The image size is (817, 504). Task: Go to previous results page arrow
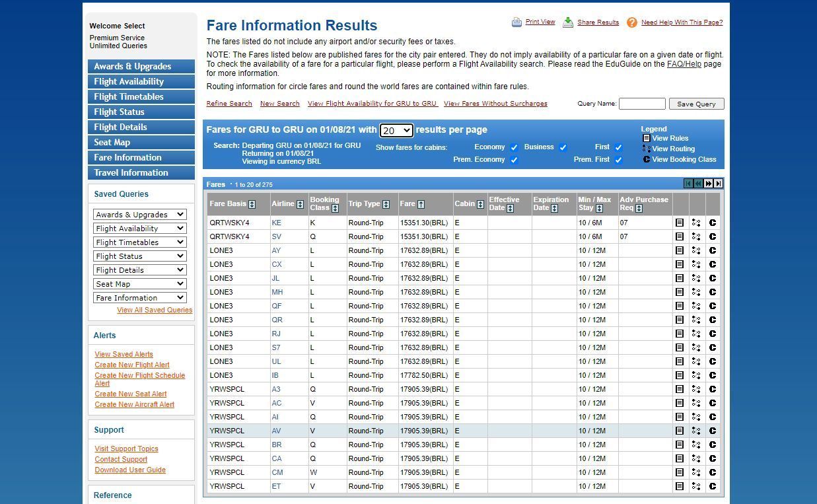point(698,184)
